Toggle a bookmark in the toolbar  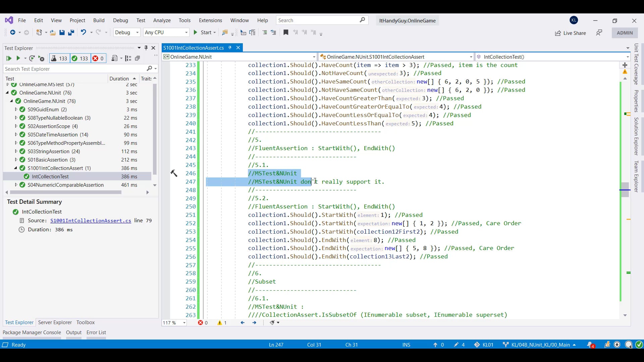click(x=286, y=33)
